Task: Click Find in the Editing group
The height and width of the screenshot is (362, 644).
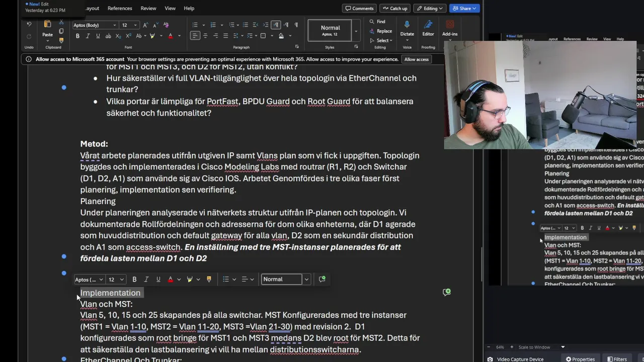Action: point(377,22)
